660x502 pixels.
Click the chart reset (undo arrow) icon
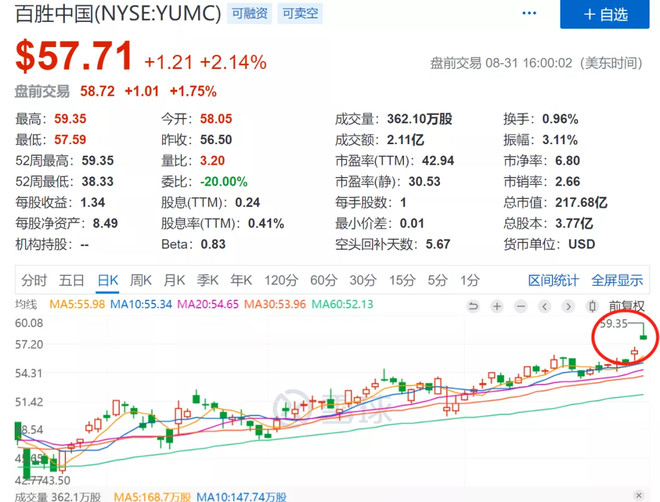[473, 306]
